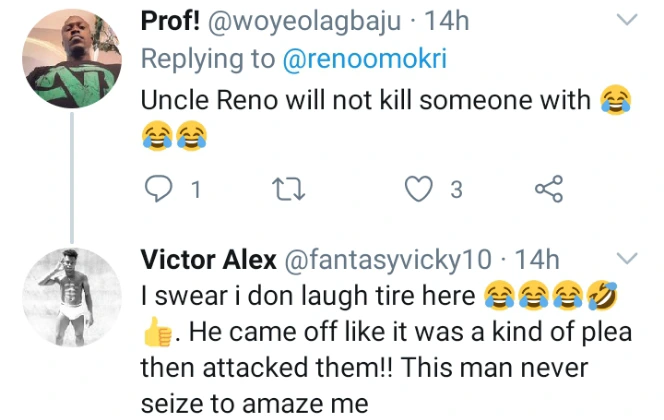Reply to Prof!'s tweet via speech bubble

159,190
